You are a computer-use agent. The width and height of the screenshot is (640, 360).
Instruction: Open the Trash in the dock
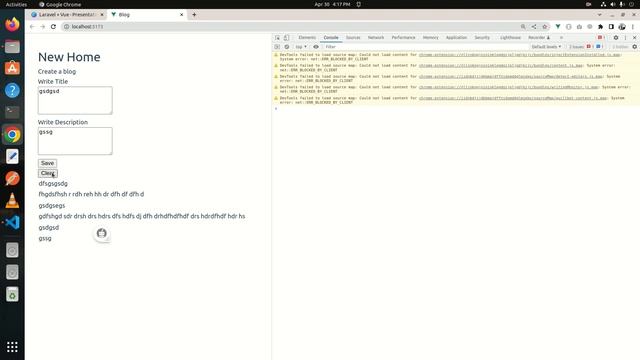point(12,294)
